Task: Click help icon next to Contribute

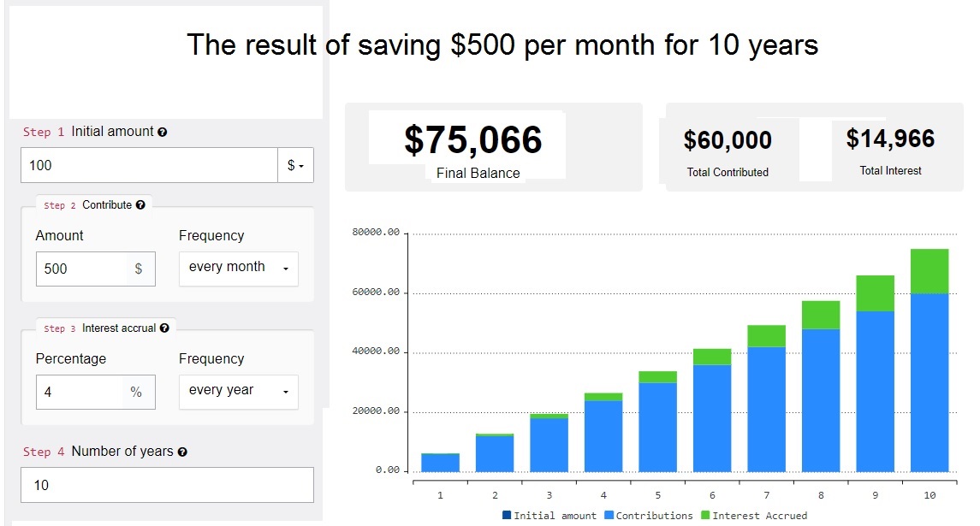Action: 140,205
